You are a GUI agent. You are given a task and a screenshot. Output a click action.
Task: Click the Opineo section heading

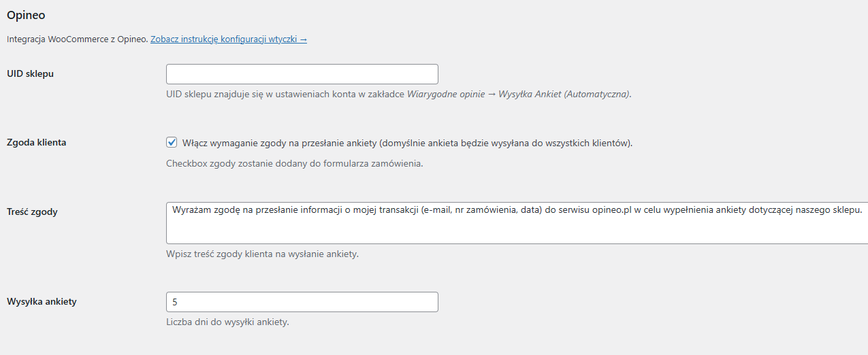(26, 14)
